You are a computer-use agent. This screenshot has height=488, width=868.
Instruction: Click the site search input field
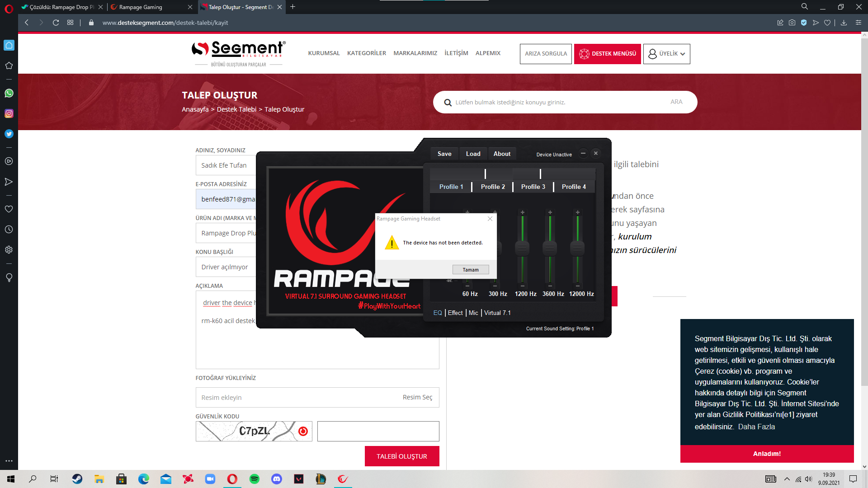point(556,102)
